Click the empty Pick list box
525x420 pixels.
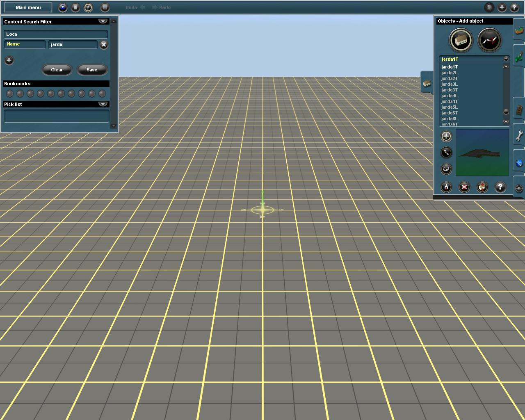pos(57,116)
